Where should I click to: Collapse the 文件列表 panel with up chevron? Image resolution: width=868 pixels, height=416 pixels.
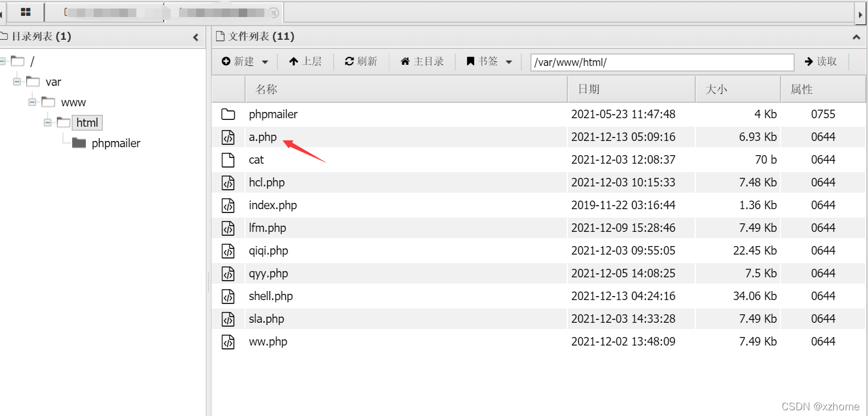pyautogui.click(x=855, y=36)
